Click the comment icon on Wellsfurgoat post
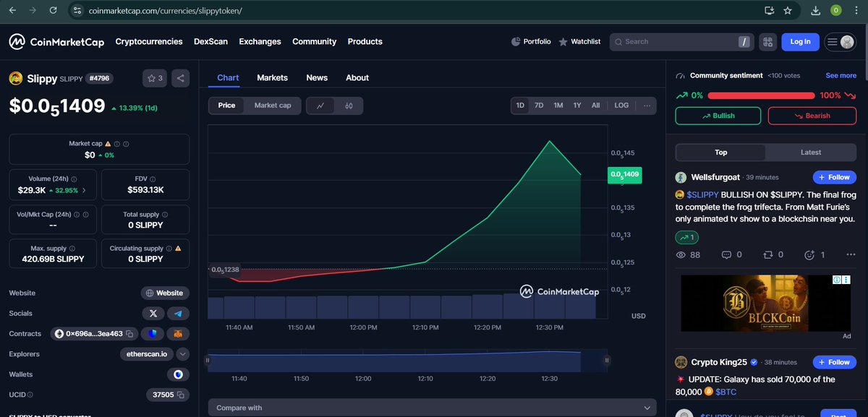This screenshot has width=868, height=417. 727,254
